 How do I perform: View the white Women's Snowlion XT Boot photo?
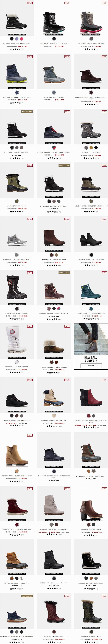(17, 341)
